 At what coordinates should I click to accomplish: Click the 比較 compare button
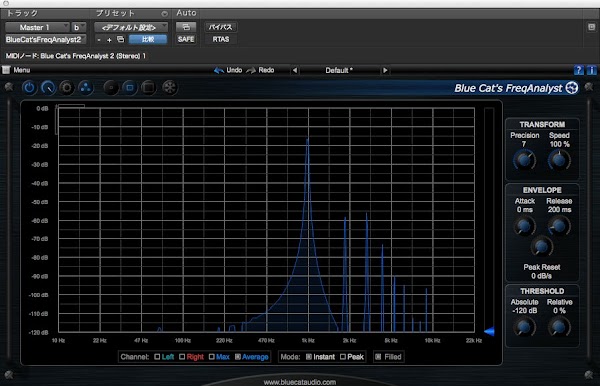click(x=148, y=39)
